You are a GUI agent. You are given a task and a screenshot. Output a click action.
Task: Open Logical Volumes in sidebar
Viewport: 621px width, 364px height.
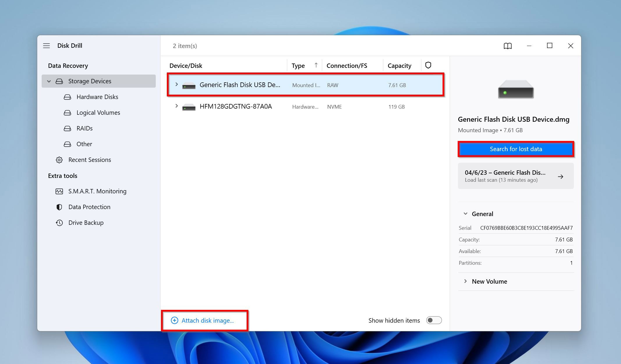pyautogui.click(x=98, y=113)
